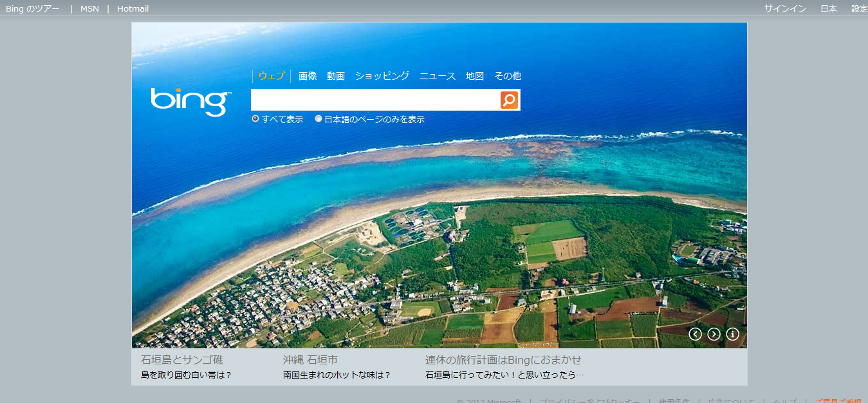Open the Hotmail link
The image size is (868, 403).
click(x=133, y=9)
